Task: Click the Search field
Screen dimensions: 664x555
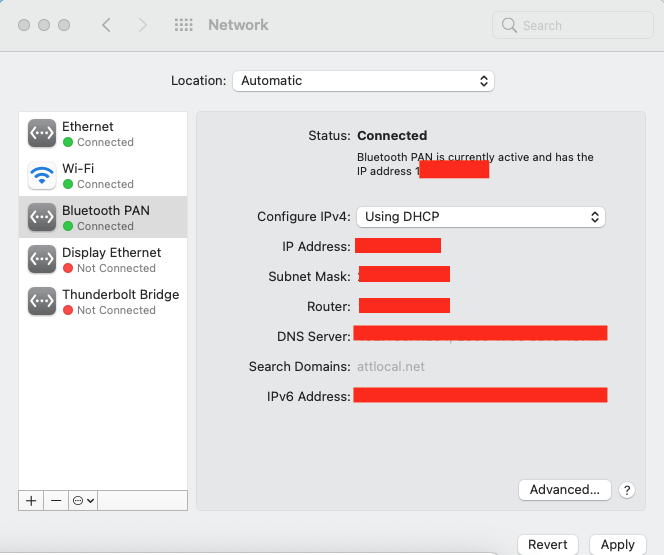Action: tap(571, 25)
